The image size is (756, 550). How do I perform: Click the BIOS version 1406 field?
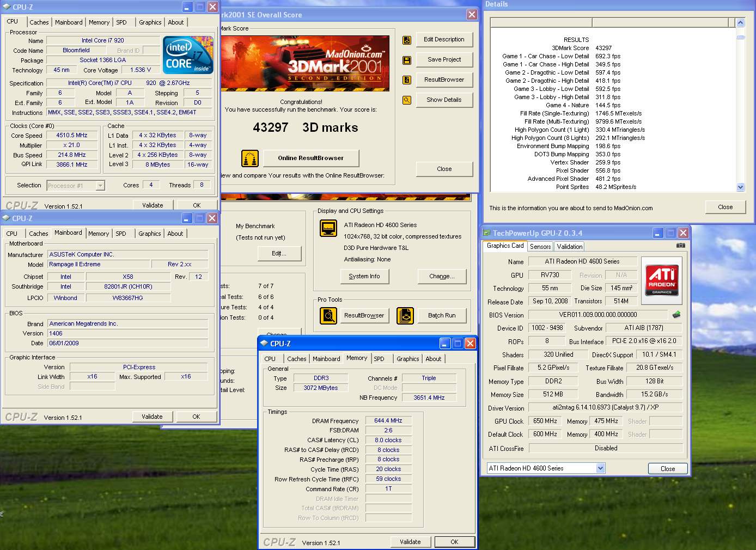point(128,334)
